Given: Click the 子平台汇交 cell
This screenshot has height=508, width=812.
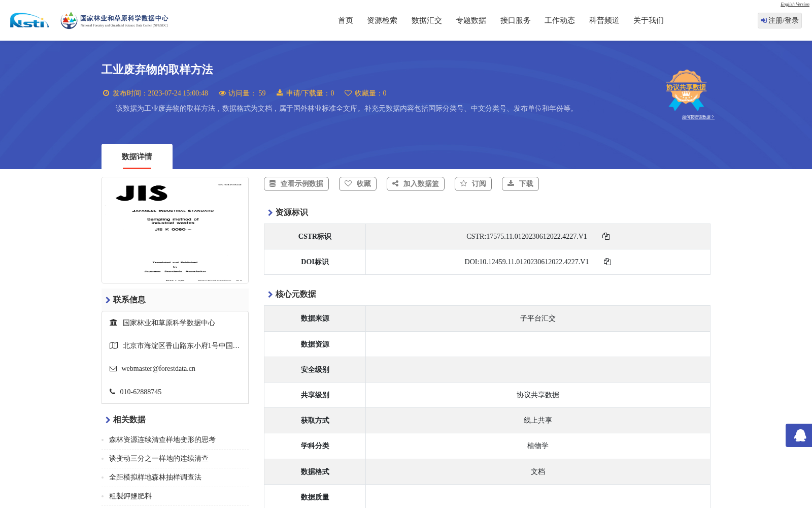Looking at the screenshot, I should pos(538,319).
